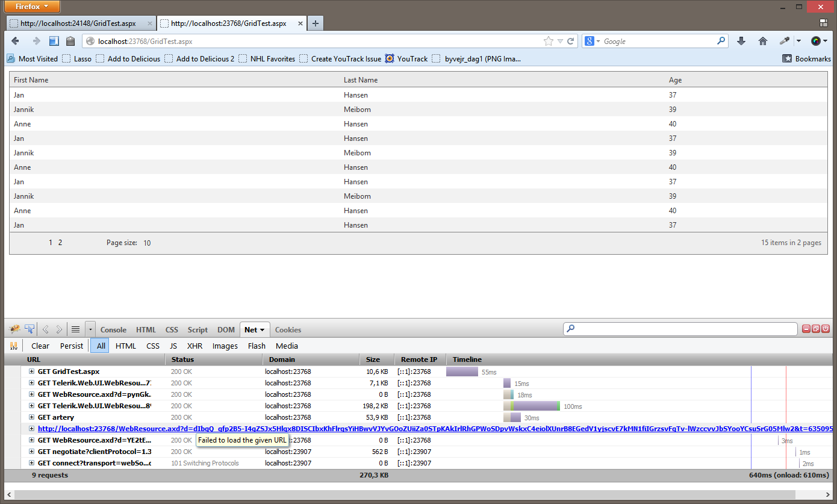The image size is (837, 504).
Task: Toggle Persist in the Net panel
Action: point(72,346)
